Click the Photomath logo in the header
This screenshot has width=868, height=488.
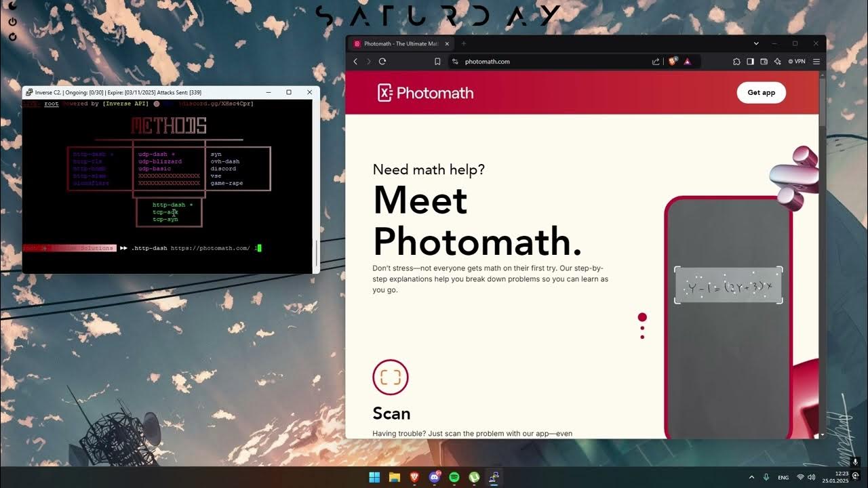click(426, 93)
